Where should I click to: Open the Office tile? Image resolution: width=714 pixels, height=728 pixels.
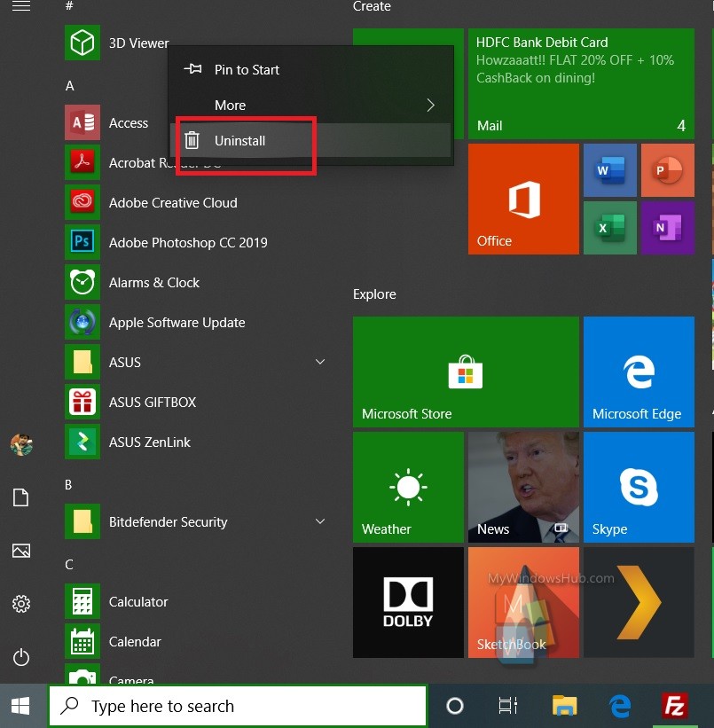pos(523,200)
